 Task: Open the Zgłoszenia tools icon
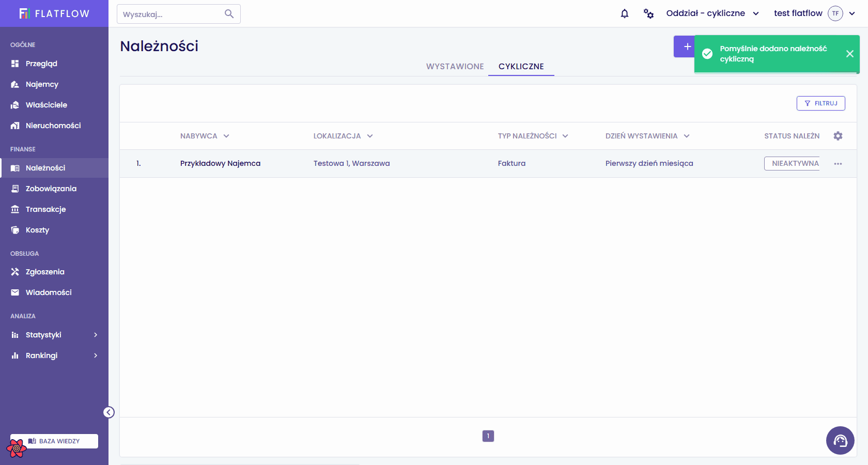[x=15, y=272]
